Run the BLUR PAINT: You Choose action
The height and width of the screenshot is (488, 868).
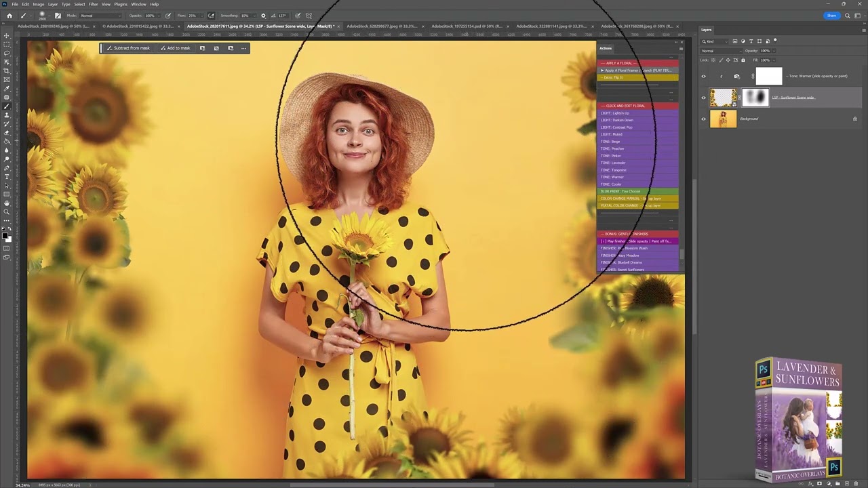[638, 191]
